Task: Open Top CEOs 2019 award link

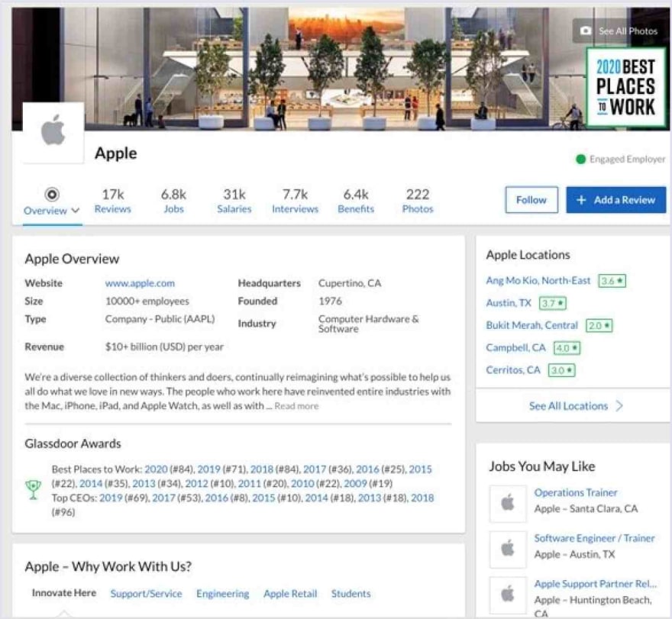Action: pos(111,498)
